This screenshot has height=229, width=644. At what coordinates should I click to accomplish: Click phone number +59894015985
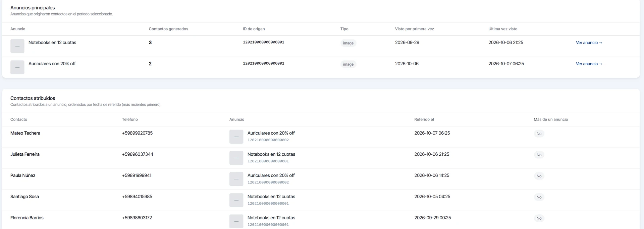click(x=137, y=197)
